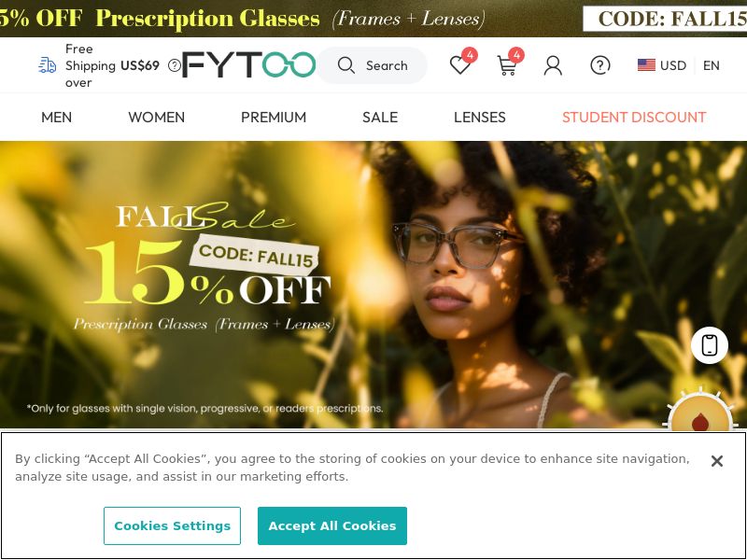Viewport: 747px width, 560px height.
Task: Open the MEN menu
Action: [x=56, y=118]
